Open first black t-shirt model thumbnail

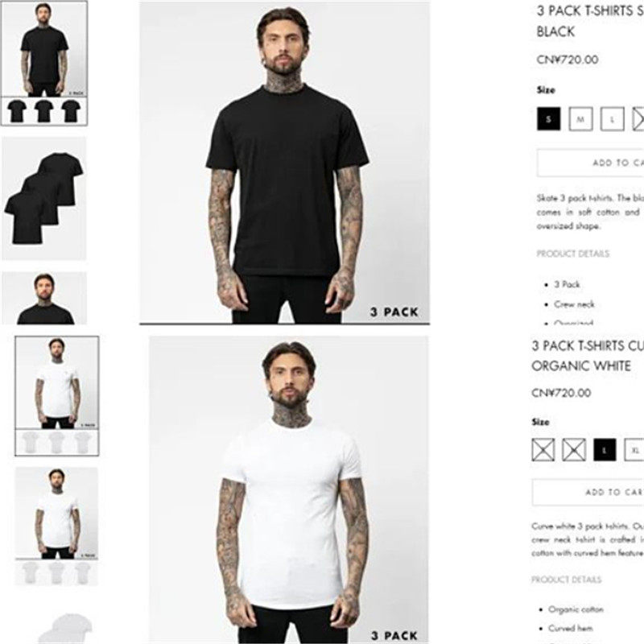pyautogui.click(x=44, y=64)
